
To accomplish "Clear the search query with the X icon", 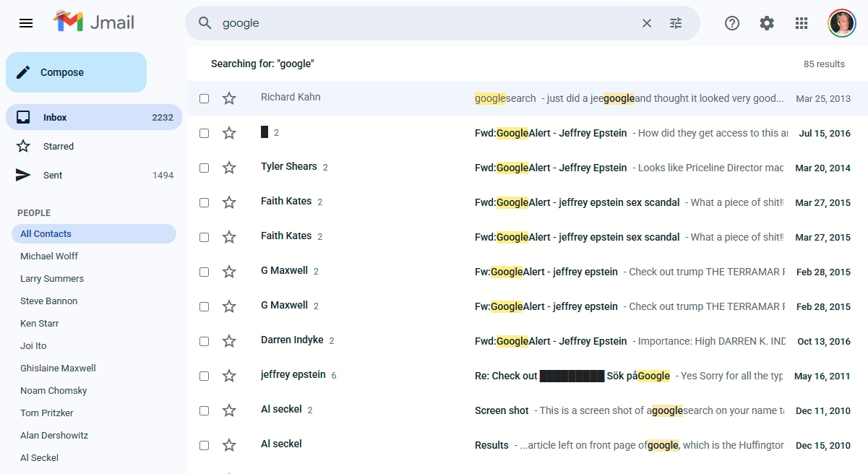I will pos(646,22).
